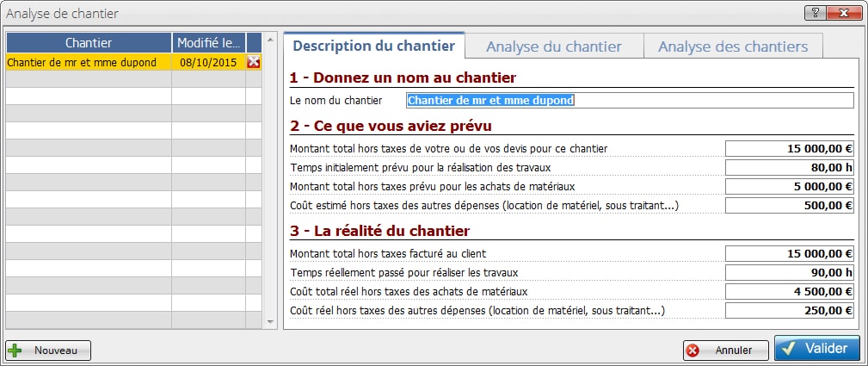Click the 250,00 € real other expenses field
Image resolution: width=868 pixels, height=366 pixels.
tap(789, 310)
